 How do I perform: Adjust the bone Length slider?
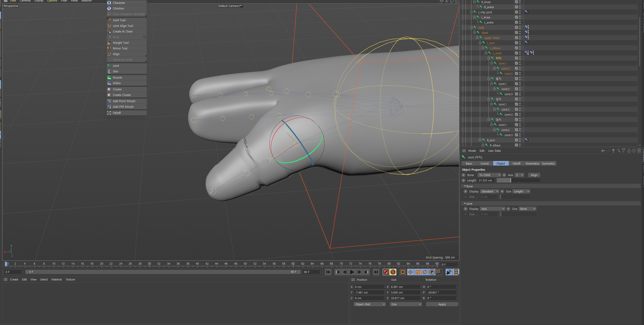tap(519, 180)
